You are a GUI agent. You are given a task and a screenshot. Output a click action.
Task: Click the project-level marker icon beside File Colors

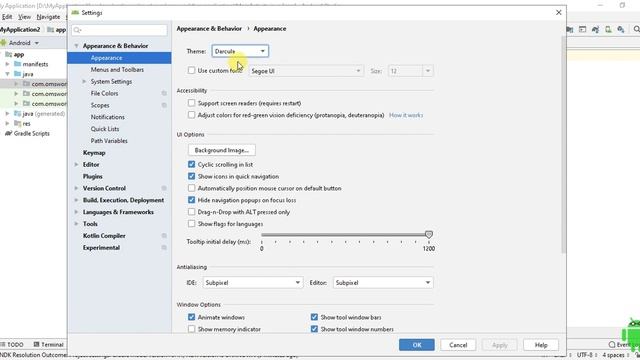(164, 93)
